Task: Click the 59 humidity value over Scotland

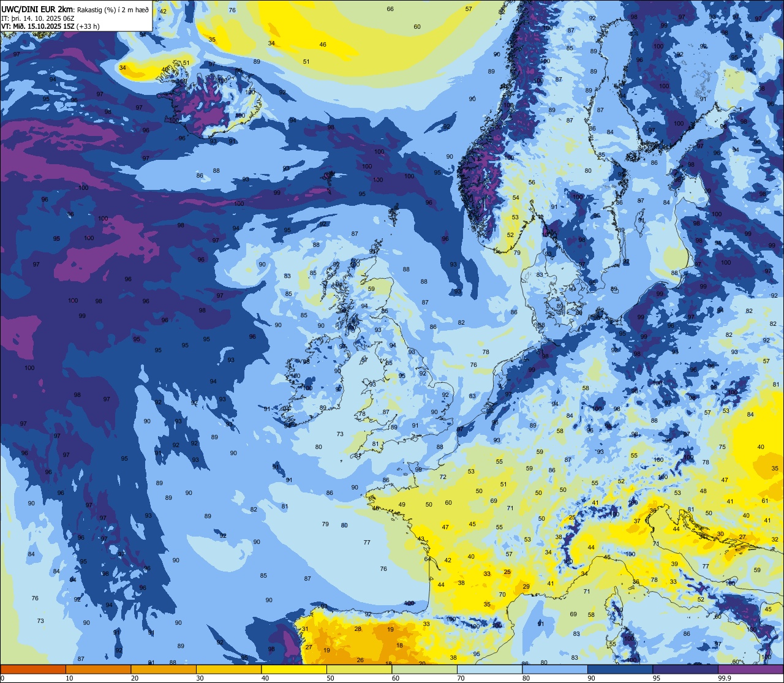Action: pyautogui.click(x=371, y=289)
